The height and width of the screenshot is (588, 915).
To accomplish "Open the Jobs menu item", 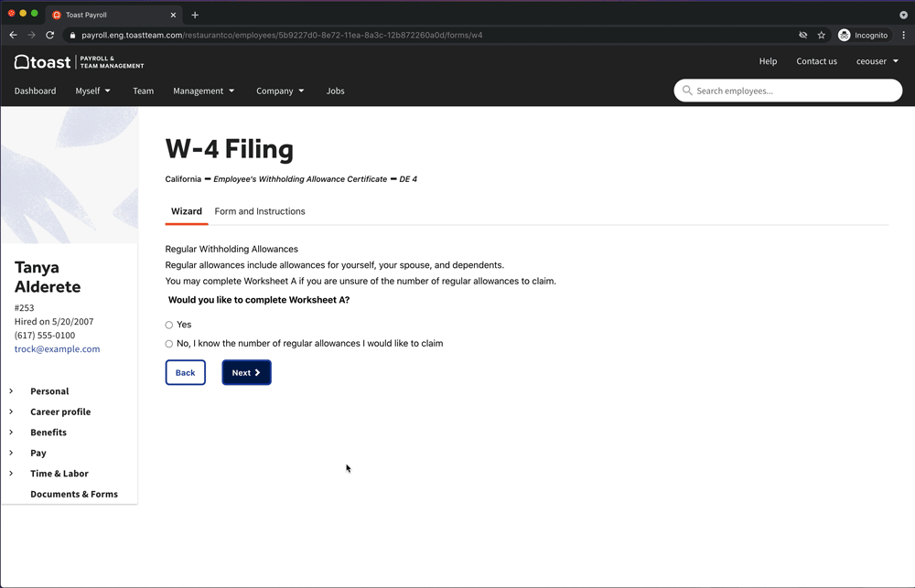I will [x=336, y=91].
